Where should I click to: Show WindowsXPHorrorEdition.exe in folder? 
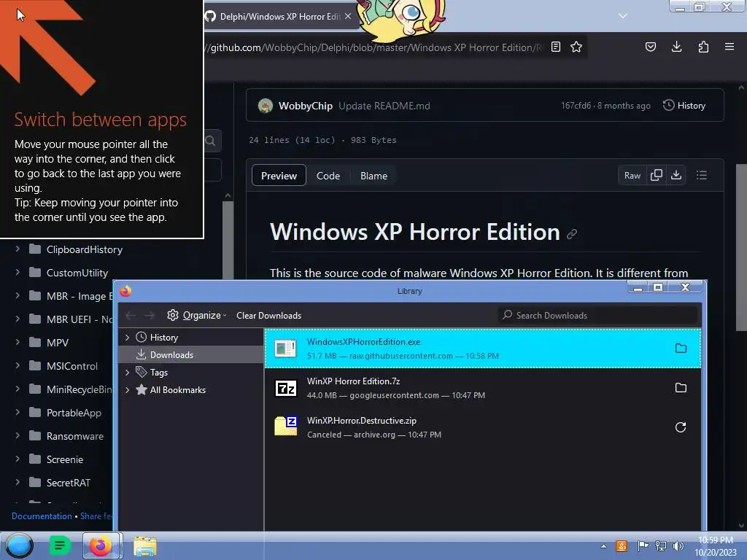pos(681,348)
